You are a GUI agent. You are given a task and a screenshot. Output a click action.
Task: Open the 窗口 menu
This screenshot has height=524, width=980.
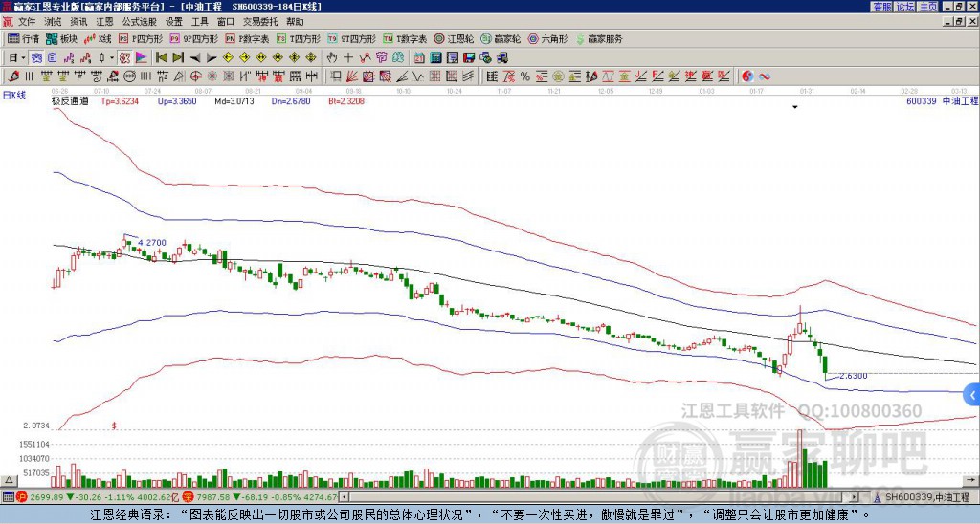click(x=226, y=22)
